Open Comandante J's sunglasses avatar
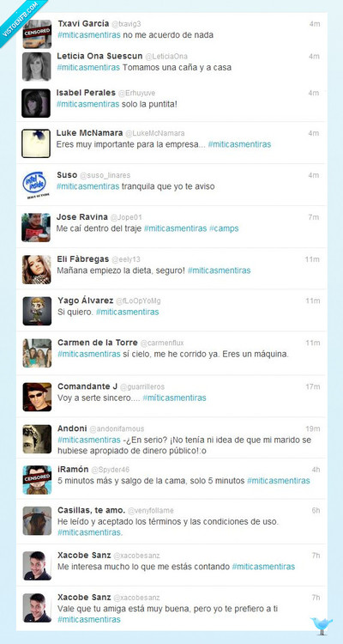 point(37,397)
